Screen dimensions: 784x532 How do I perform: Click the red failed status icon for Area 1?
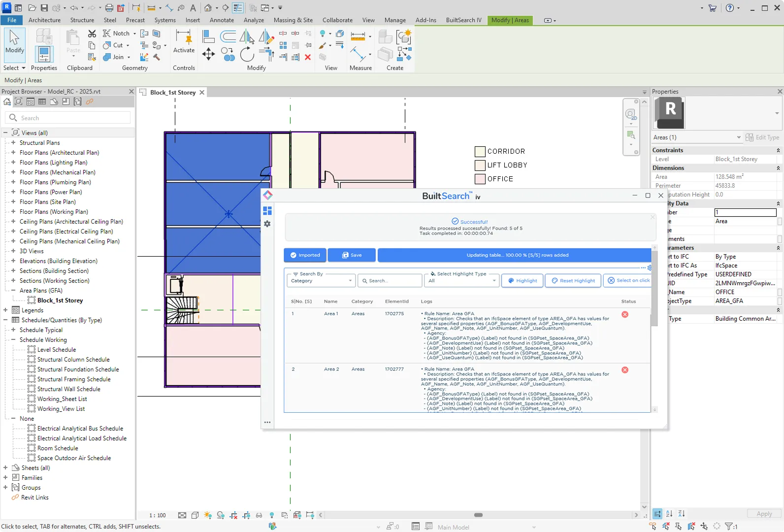[625, 314]
